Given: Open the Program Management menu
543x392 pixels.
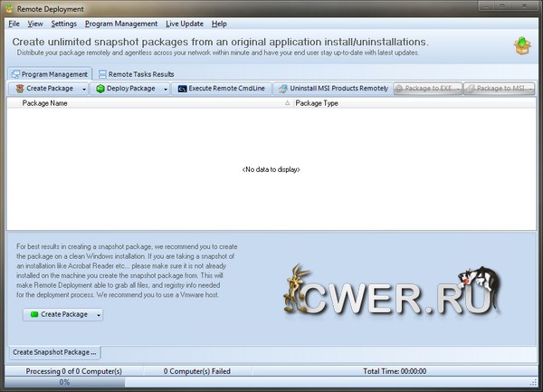Looking at the screenshot, I should (x=121, y=24).
